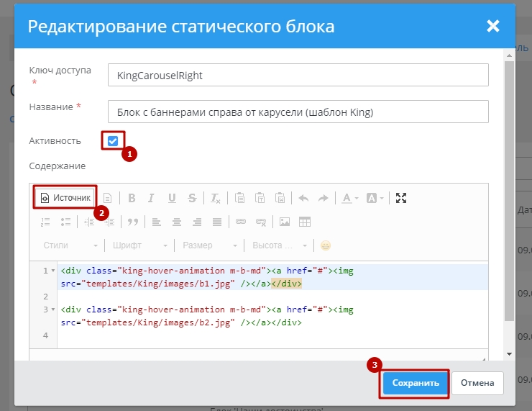
Task: Click the Источник source button
Action: [65, 197]
